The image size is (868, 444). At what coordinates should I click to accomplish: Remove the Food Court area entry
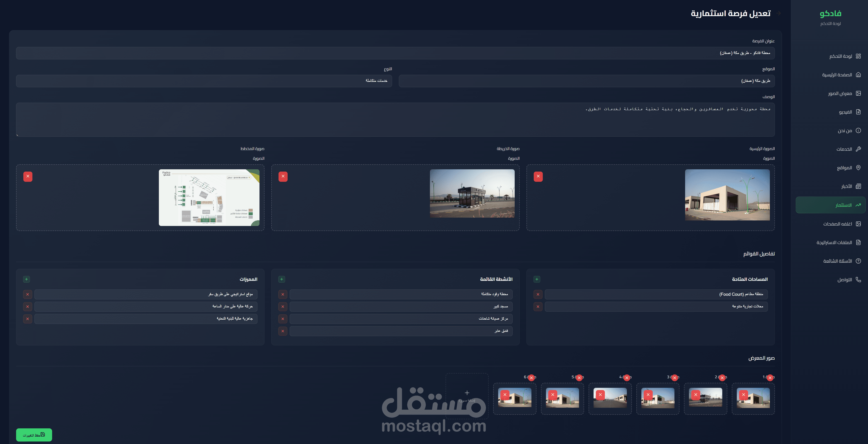538,294
